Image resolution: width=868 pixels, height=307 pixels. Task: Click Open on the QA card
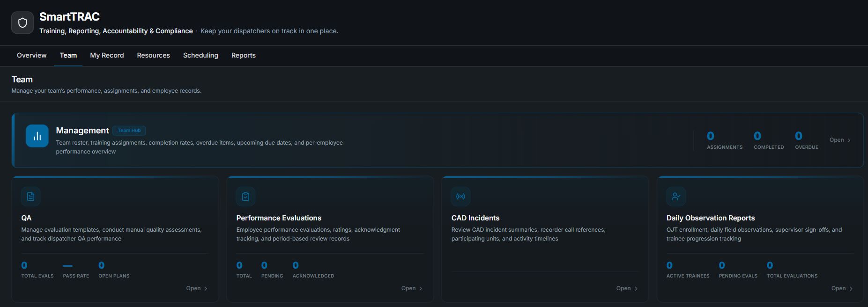coord(197,288)
